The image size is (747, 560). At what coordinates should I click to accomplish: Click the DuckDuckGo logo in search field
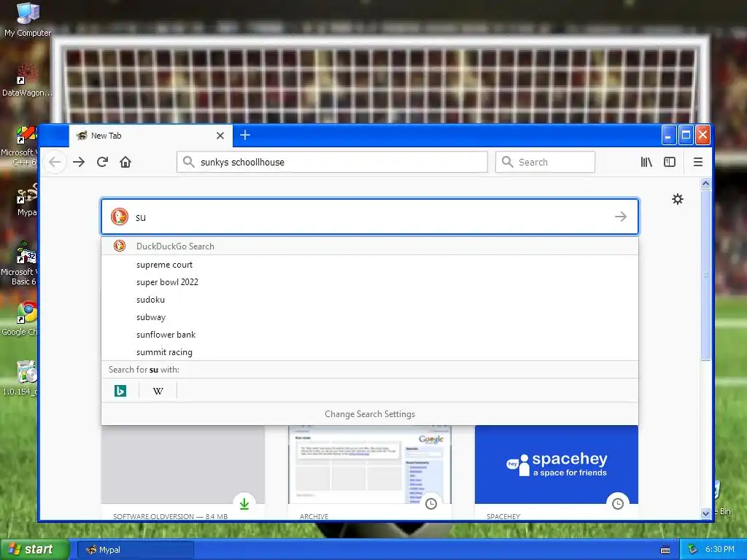(x=120, y=217)
